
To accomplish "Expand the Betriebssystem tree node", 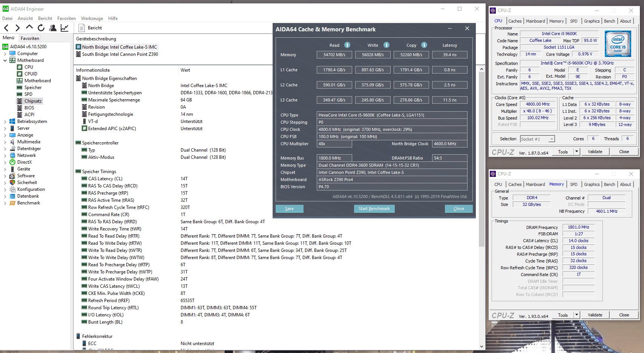I will click(x=5, y=121).
